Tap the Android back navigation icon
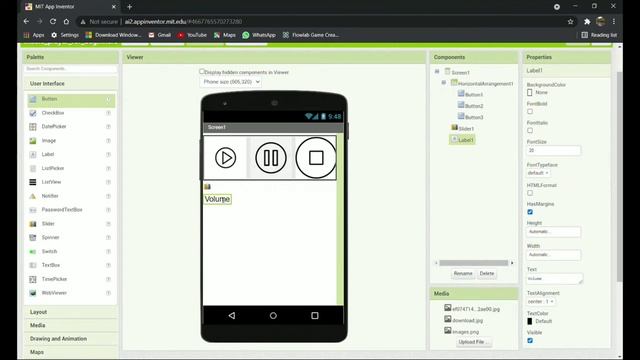The image size is (640, 360). (232, 316)
